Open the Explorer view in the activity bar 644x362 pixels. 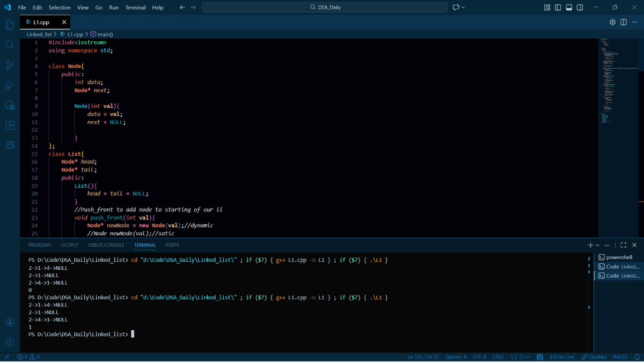click(10, 24)
